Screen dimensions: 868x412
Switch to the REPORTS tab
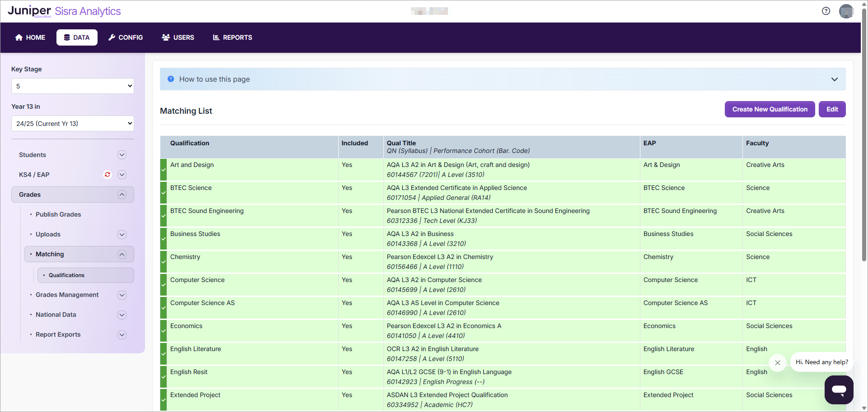pyautogui.click(x=233, y=37)
